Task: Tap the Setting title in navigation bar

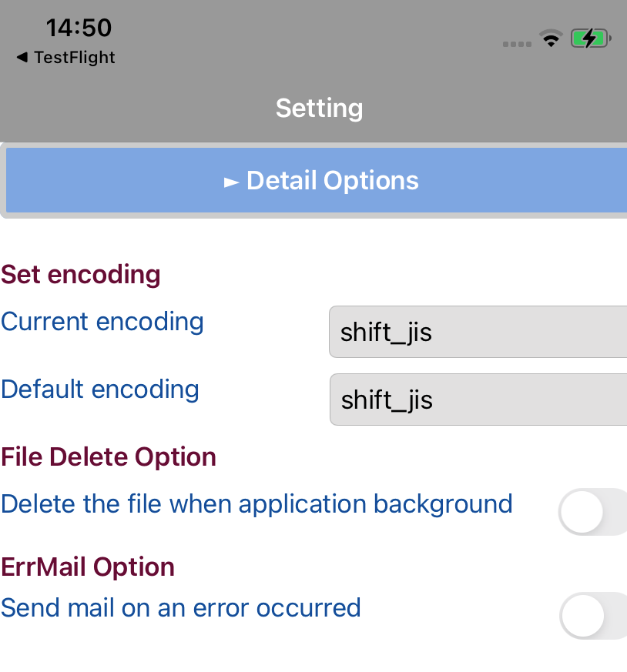Action: 319,108
